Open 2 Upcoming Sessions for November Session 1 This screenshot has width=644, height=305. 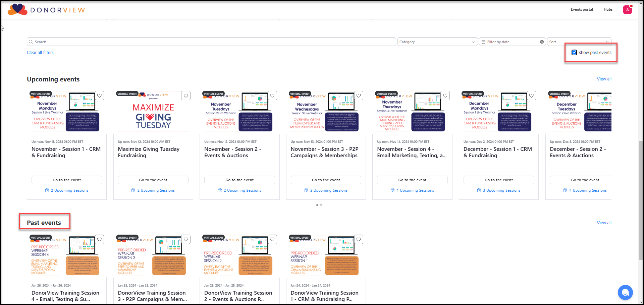point(67,190)
